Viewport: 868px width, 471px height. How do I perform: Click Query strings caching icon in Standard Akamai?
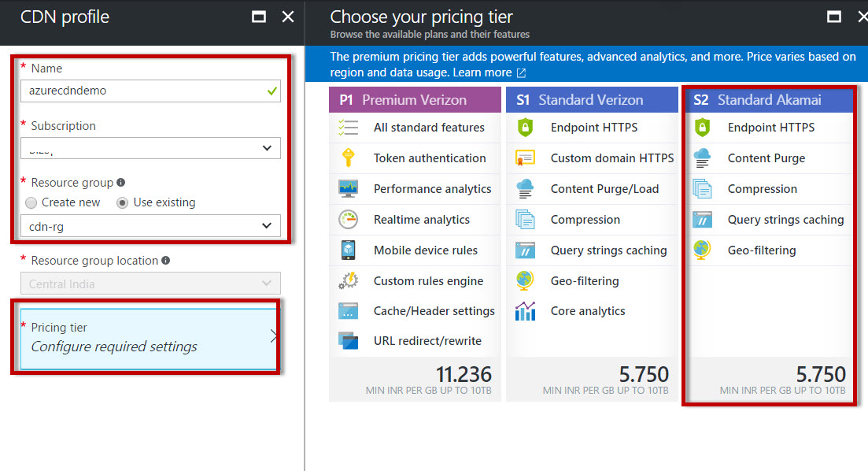[x=702, y=220]
